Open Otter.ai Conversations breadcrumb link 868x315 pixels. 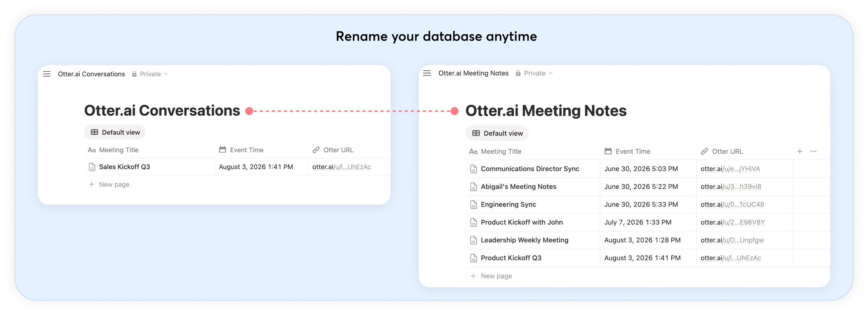point(91,74)
